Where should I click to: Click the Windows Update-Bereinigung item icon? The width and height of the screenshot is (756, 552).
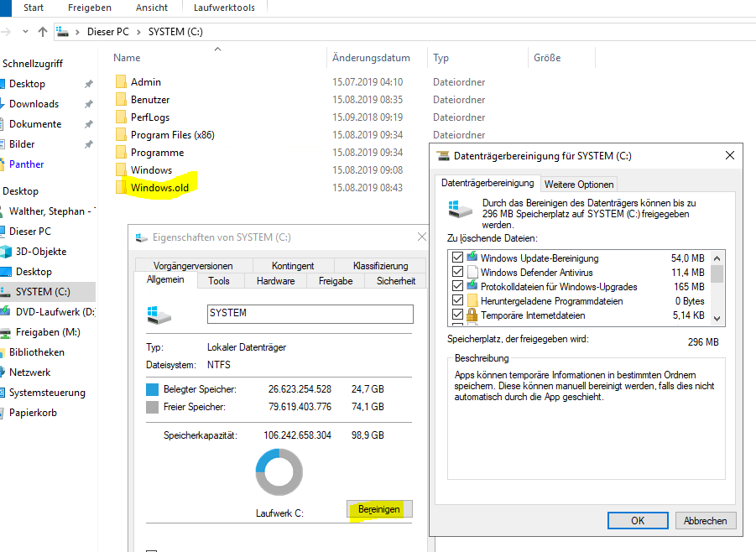[x=472, y=258]
